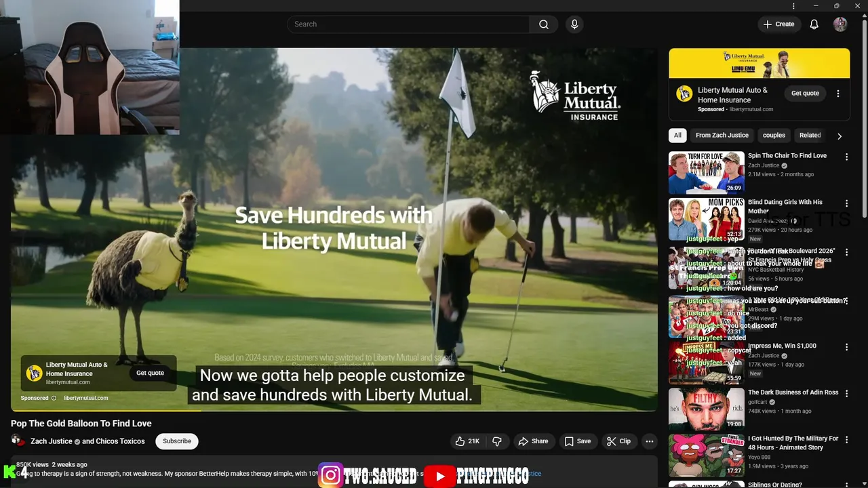
Task: Open Spin The Chair To Find Love thumbnail
Action: pyautogui.click(x=707, y=172)
